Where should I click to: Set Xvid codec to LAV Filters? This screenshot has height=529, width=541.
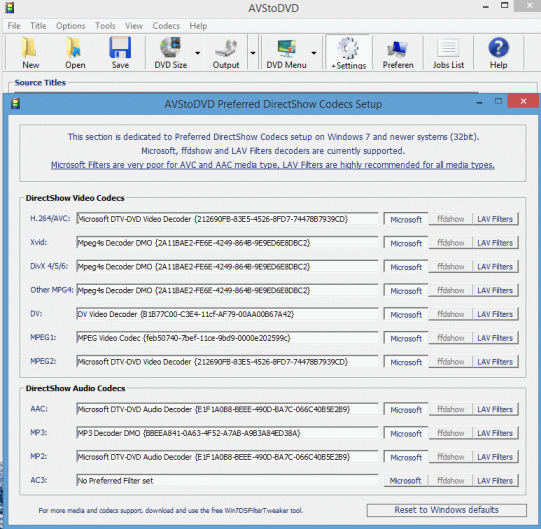[x=495, y=243]
